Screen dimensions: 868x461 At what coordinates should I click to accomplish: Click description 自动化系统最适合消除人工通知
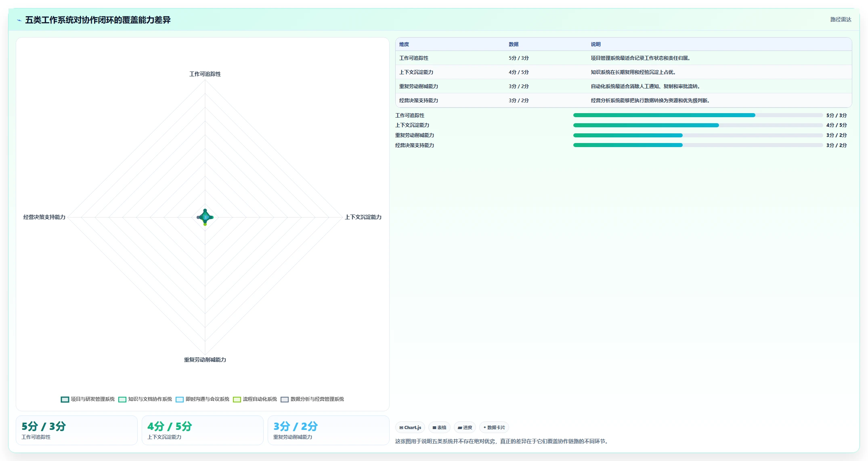[646, 86]
